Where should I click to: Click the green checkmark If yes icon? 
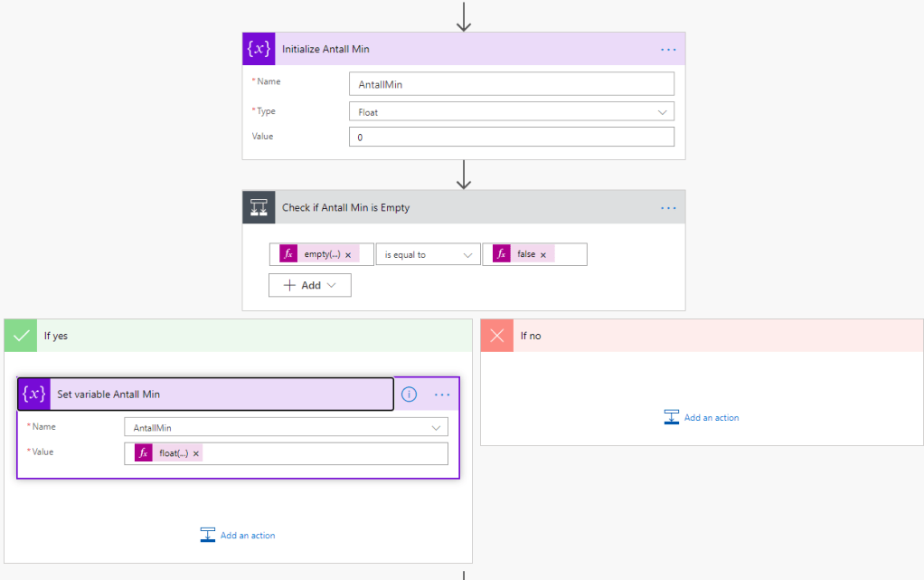[20, 336]
